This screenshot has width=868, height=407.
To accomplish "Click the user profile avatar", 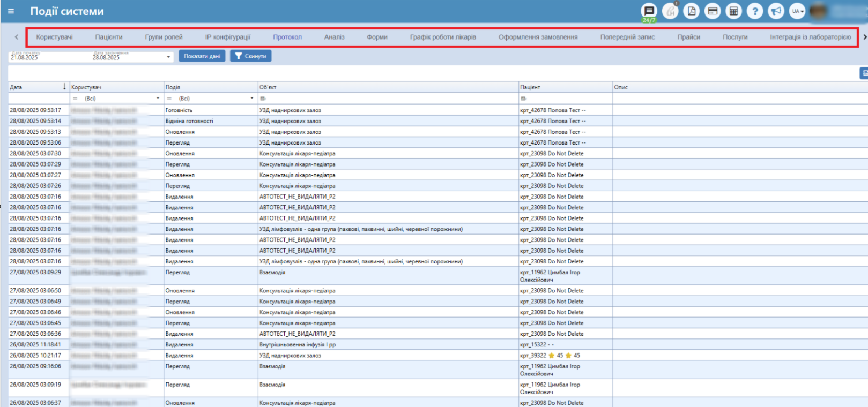I will coord(818,11).
